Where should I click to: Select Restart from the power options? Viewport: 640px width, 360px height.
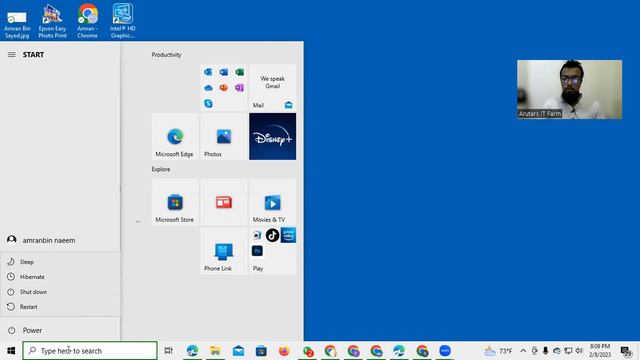tap(60, 307)
